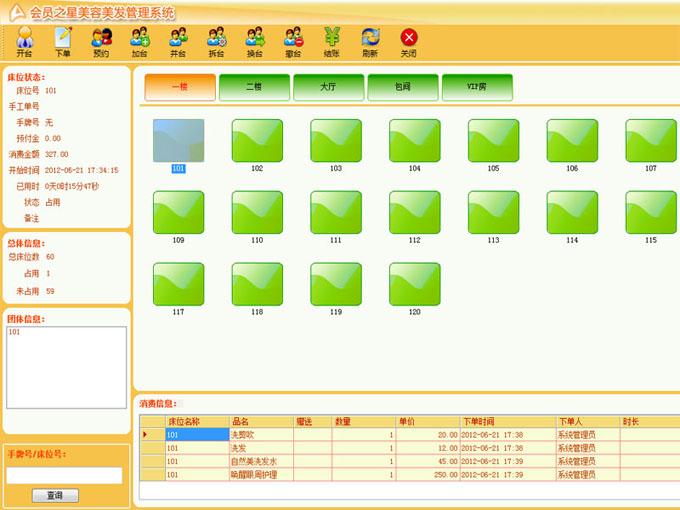Viewport: 680px width, 510px height.
Task: Click the 拆台 (split station) icon
Action: click(x=216, y=41)
